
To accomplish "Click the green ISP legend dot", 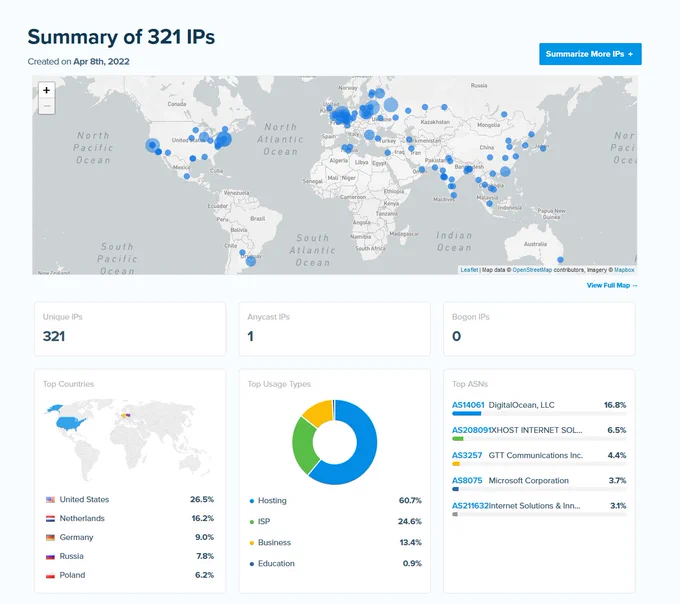I will tap(252, 522).
